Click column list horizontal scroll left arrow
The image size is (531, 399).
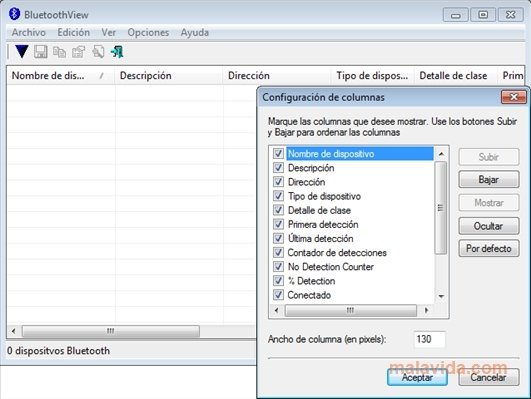(277, 310)
